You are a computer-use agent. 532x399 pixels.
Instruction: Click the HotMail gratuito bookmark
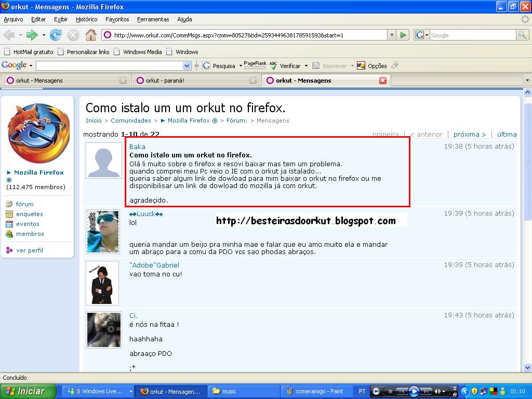[29, 52]
